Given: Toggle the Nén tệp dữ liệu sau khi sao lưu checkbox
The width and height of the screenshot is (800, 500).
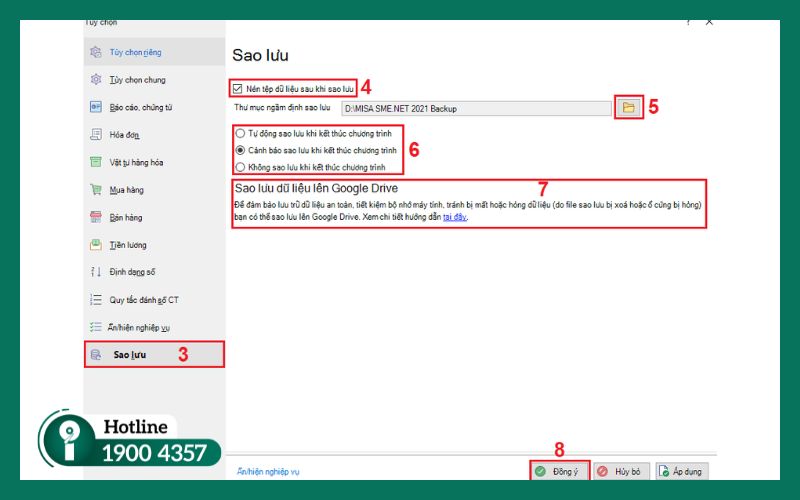Looking at the screenshot, I should tap(238, 88).
